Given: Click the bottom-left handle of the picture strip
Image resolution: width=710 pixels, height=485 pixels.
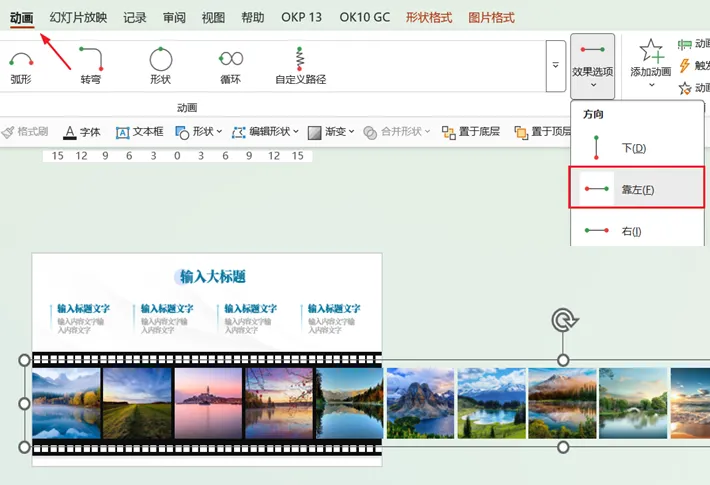Looking at the screenshot, I should coord(24,447).
